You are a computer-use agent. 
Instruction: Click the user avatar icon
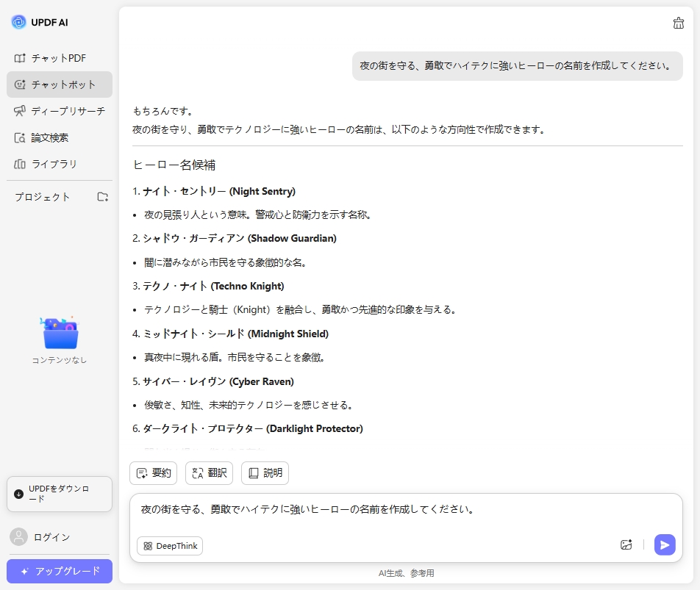tap(19, 537)
